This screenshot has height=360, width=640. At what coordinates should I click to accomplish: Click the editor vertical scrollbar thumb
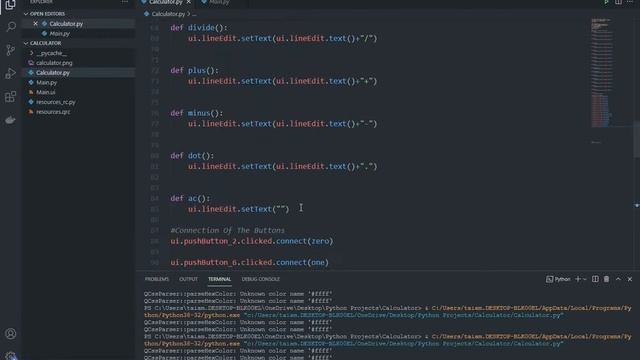click(x=636, y=139)
